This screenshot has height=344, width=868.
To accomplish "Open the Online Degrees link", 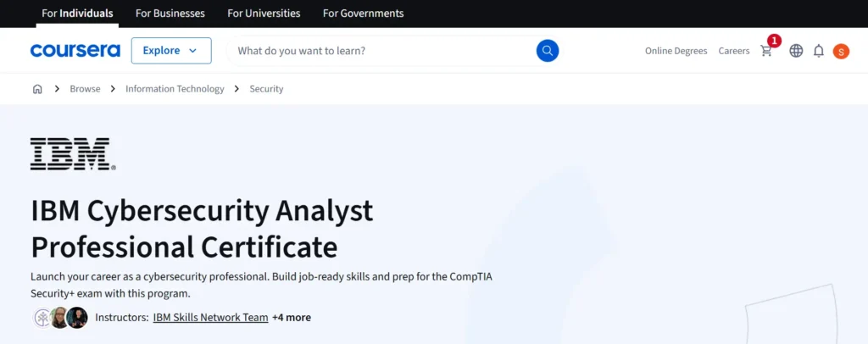I will [x=676, y=51].
